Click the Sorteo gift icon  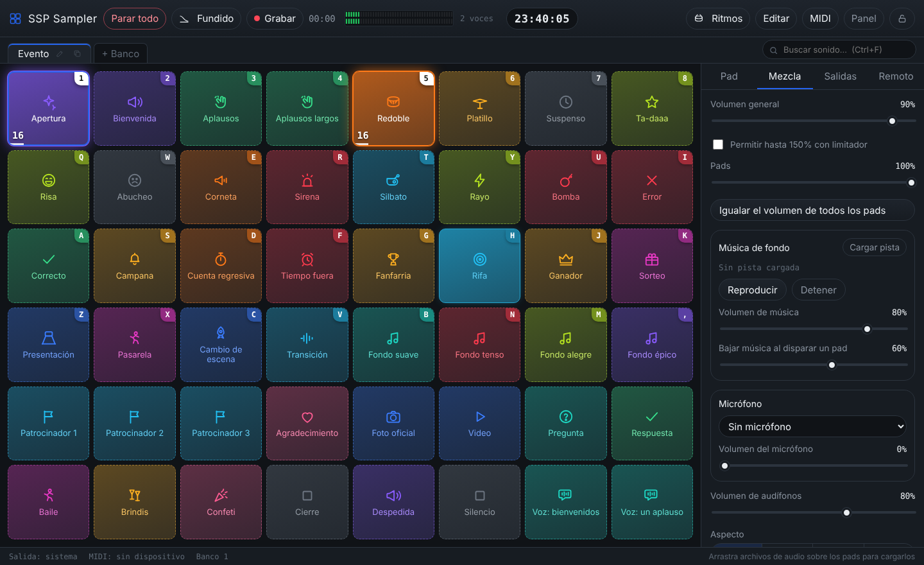pyautogui.click(x=652, y=259)
